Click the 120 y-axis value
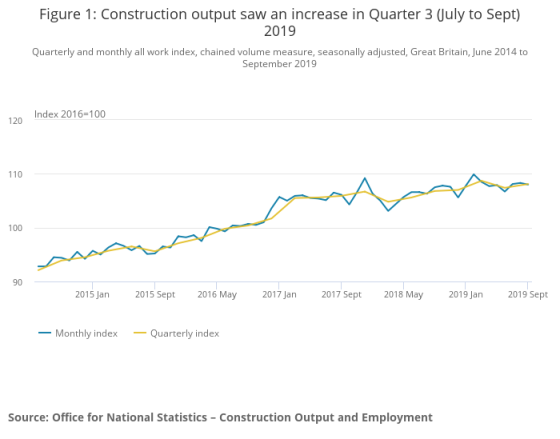 point(15,121)
